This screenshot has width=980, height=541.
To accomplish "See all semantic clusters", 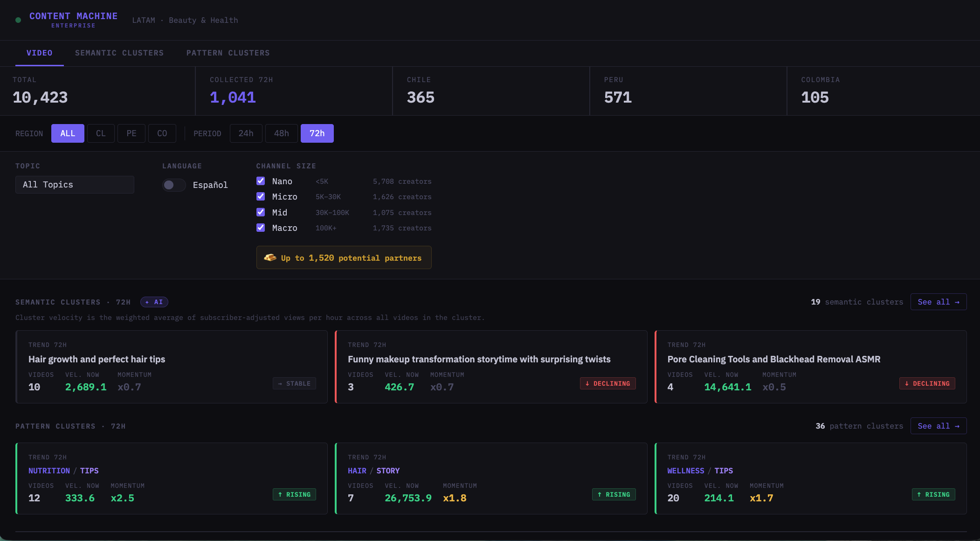I will point(939,302).
